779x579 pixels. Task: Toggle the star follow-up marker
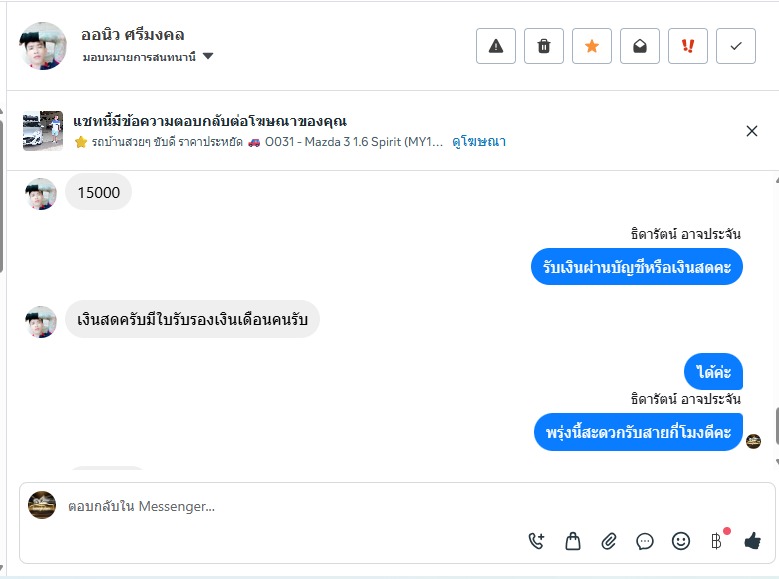click(x=592, y=46)
